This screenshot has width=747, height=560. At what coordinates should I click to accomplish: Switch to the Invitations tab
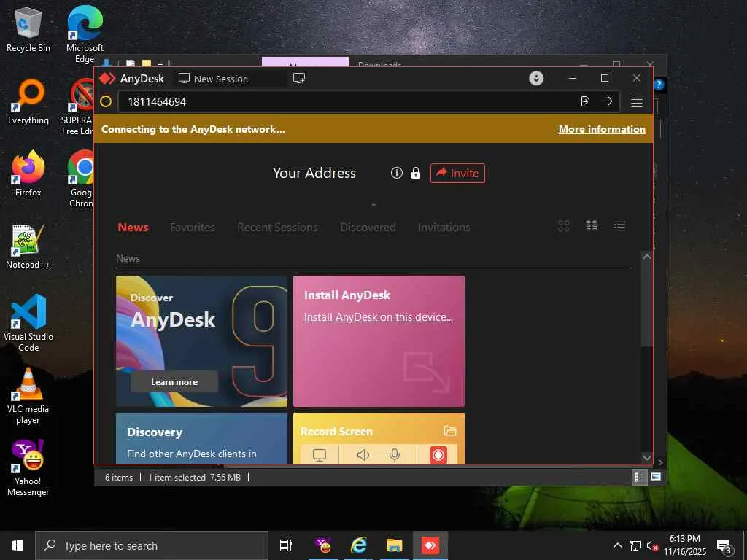pyautogui.click(x=444, y=227)
